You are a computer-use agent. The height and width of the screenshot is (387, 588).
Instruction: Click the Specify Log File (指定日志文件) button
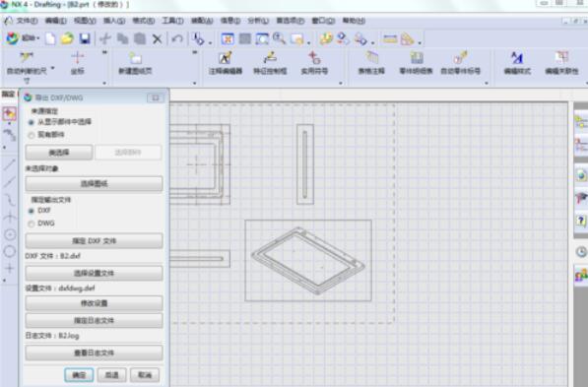95,321
